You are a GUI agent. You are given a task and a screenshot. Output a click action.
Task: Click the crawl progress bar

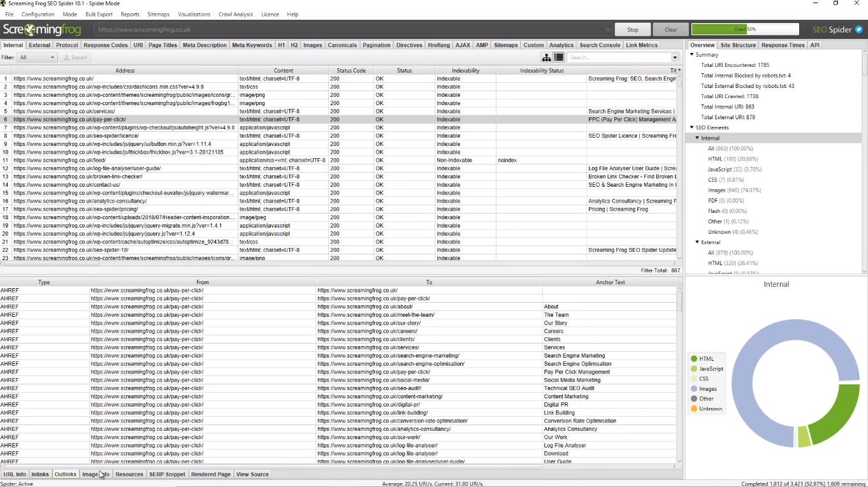(x=744, y=29)
